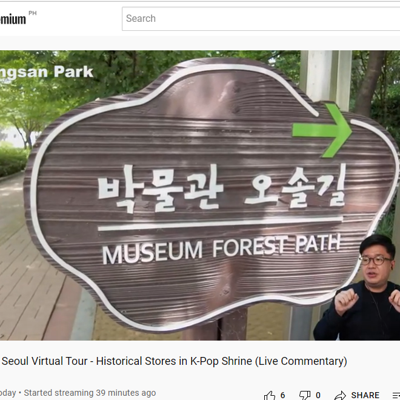Click the PH country code by logo
The height and width of the screenshot is (400, 400).
33,13
